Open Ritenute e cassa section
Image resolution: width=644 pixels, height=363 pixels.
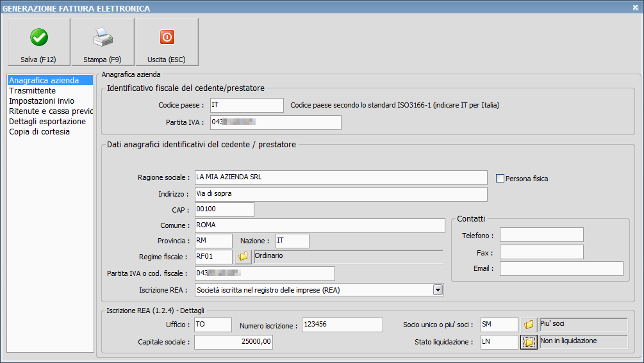pyautogui.click(x=50, y=111)
